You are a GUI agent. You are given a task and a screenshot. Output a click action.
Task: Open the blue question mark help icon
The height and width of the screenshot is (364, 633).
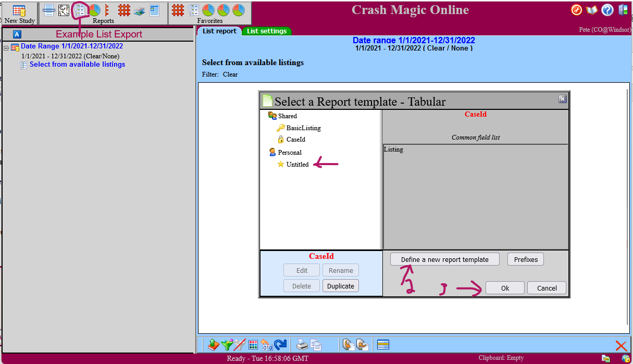tap(607, 10)
